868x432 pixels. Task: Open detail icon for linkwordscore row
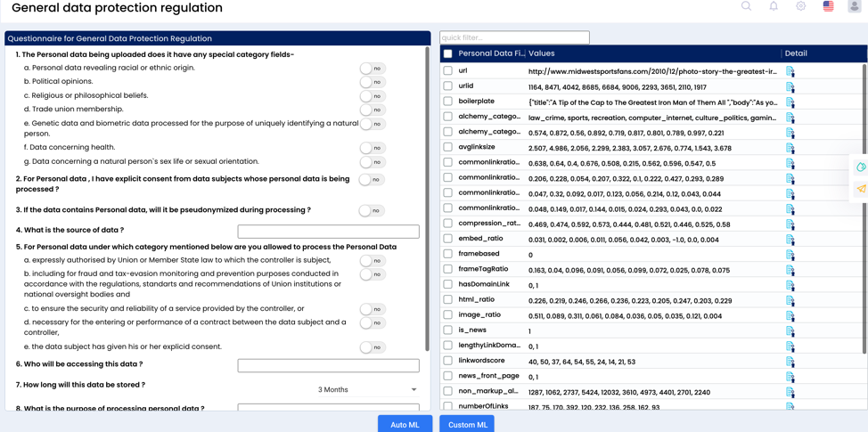click(790, 362)
